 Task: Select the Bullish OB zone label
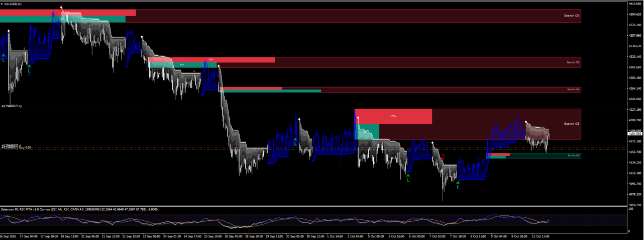[574, 155]
